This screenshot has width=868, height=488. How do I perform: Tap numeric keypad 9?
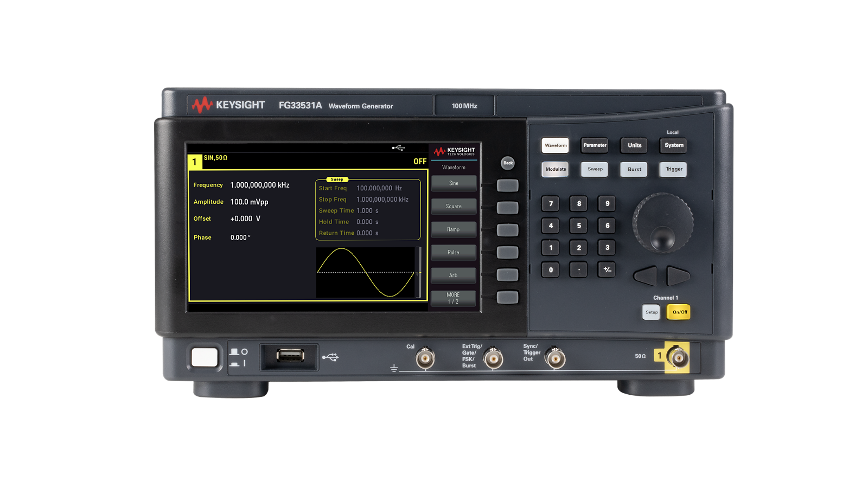[607, 204]
